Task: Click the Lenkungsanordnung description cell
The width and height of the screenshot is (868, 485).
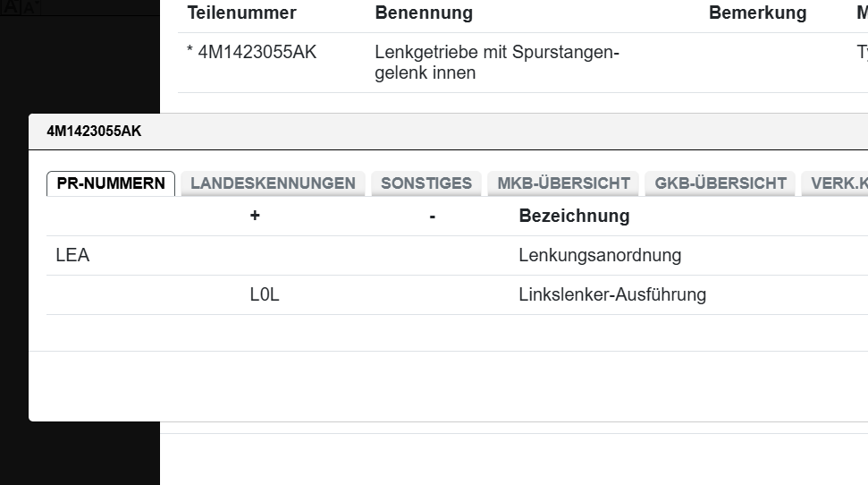Action: tap(600, 256)
